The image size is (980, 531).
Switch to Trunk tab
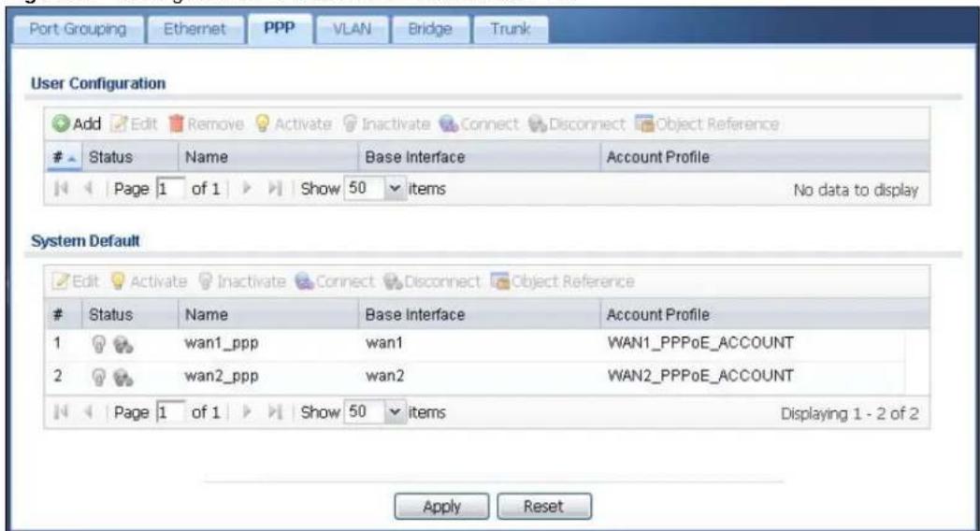click(x=510, y=29)
